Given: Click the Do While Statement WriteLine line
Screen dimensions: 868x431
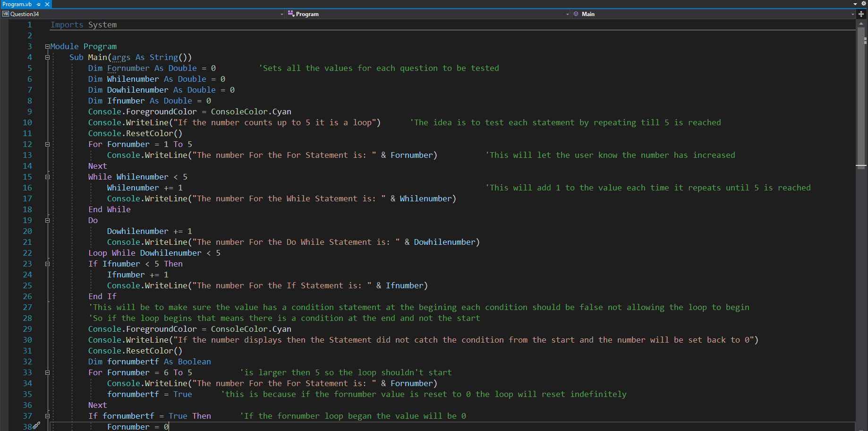Looking at the screenshot, I should [293, 242].
